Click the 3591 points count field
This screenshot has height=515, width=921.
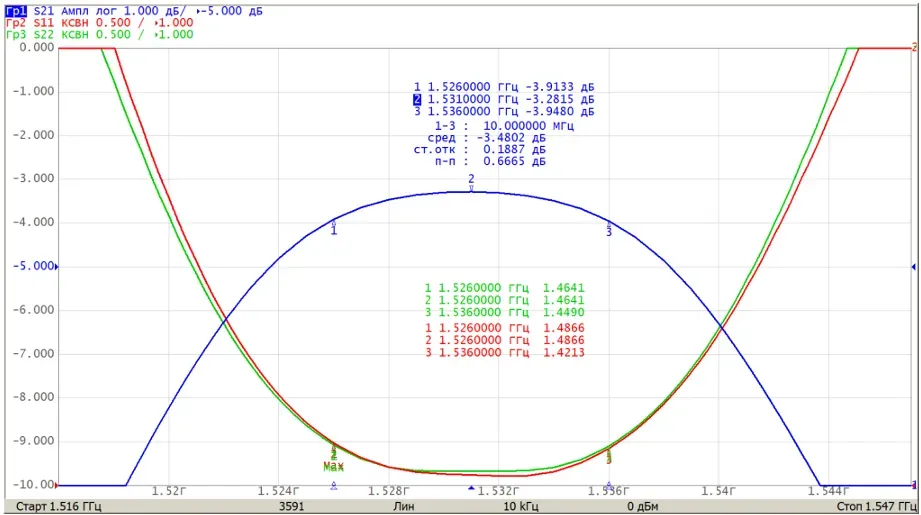click(291, 506)
